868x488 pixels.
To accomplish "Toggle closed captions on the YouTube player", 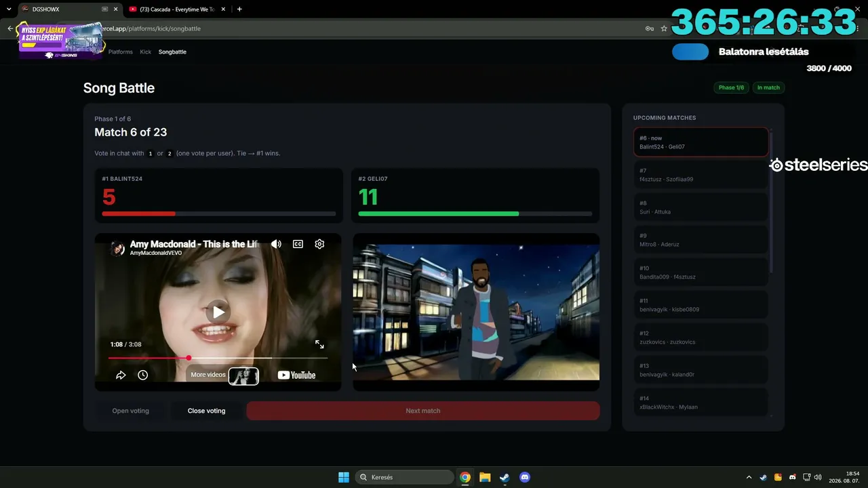I will [x=298, y=244].
